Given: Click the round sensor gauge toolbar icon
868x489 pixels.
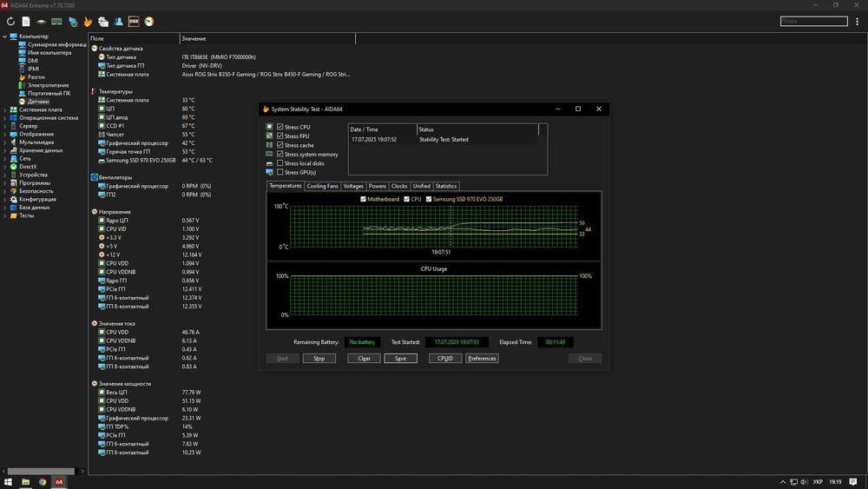Looking at the screenshot, I should [149, 21].
